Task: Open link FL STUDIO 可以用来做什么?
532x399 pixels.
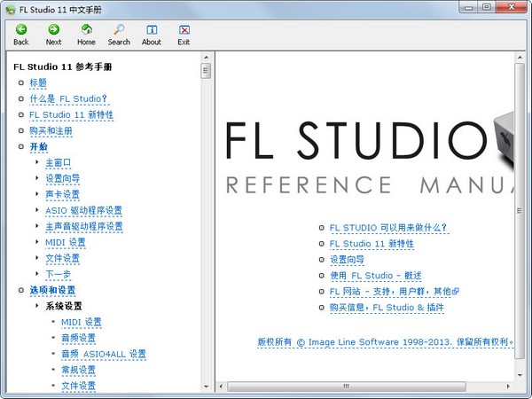Action: pyautogui.click(x=388, y=228)
